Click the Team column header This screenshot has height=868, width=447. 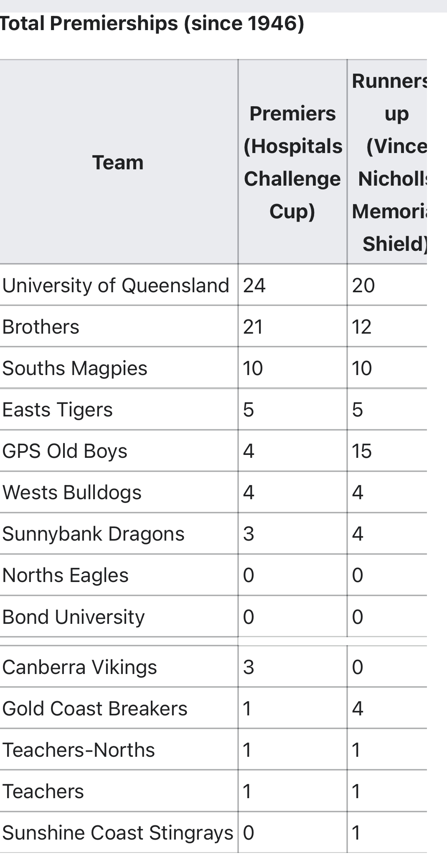click(118, 162)
